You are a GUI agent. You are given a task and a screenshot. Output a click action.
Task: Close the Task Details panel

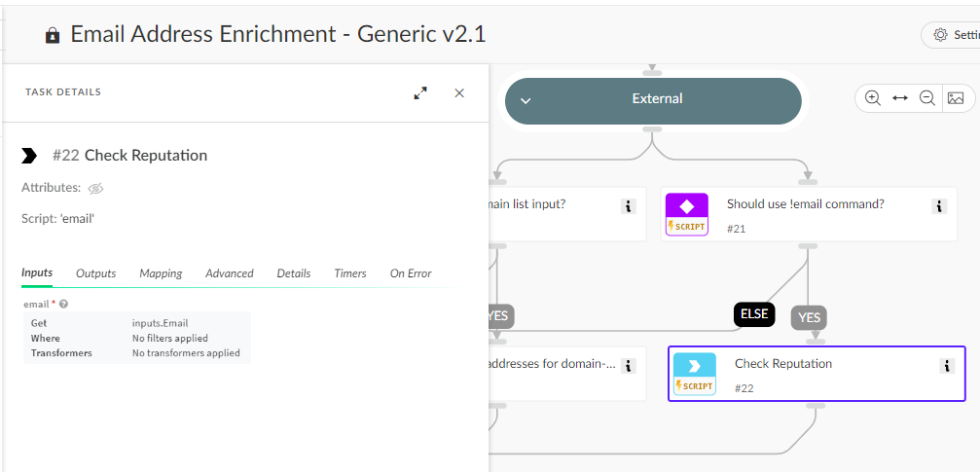(x=459, y=93)
